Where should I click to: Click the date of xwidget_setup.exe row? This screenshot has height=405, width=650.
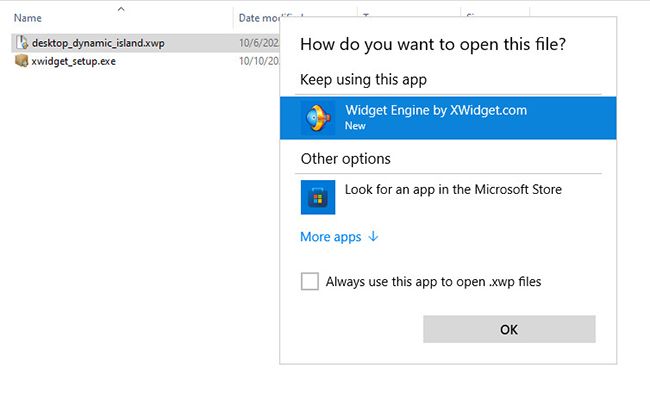coord(259,61)
